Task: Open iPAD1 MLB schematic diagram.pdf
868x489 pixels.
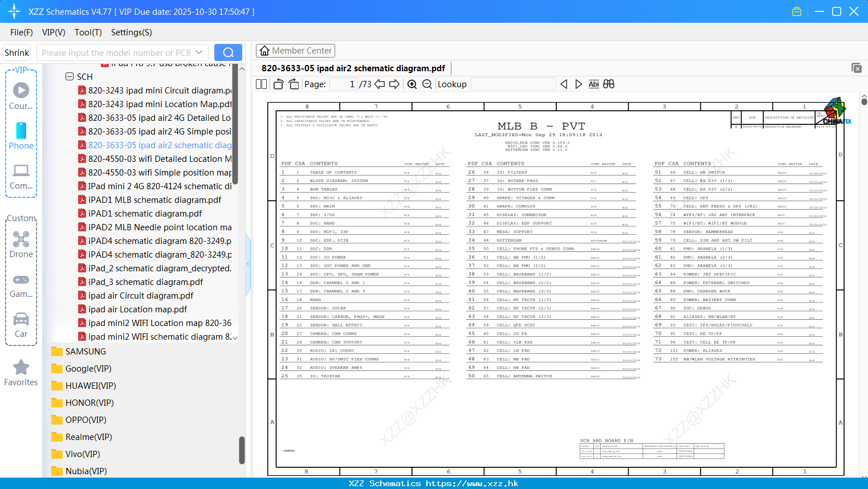Action: pyautogui.click(x=150, y=200)
